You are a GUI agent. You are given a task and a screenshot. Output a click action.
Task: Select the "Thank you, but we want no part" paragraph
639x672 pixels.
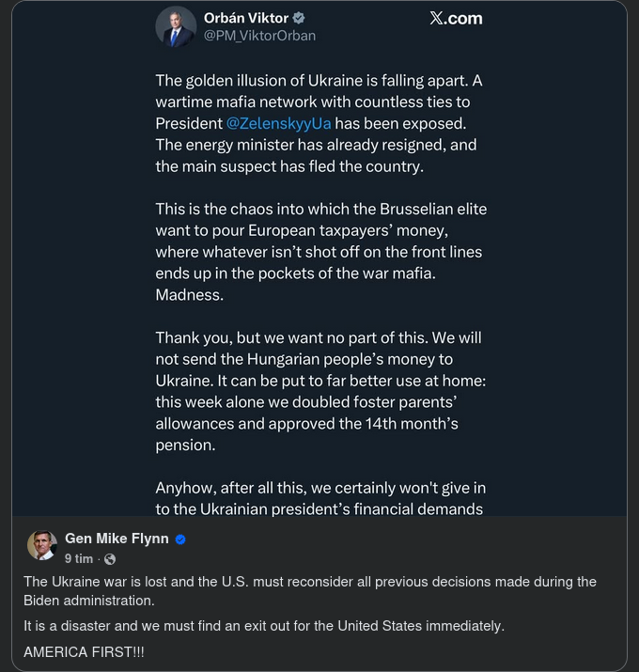(x=319, y=390)
